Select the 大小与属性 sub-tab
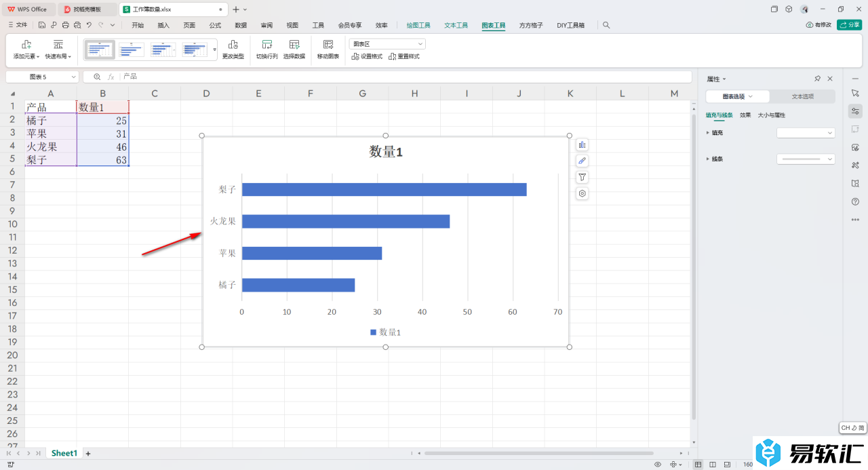The width and height of the screenshot is (868, 470). click(x=772, y=115)
